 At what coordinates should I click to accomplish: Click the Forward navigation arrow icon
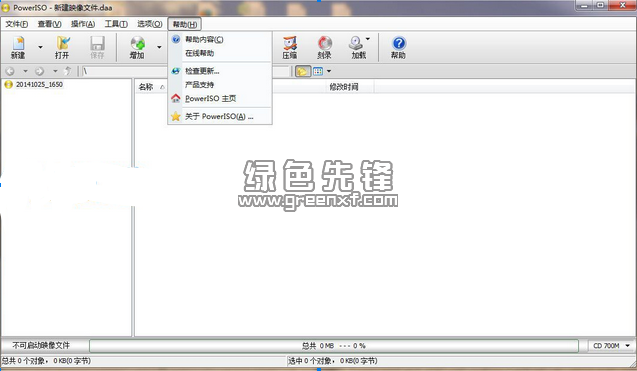pyautogui.click(x=39, y=71)
